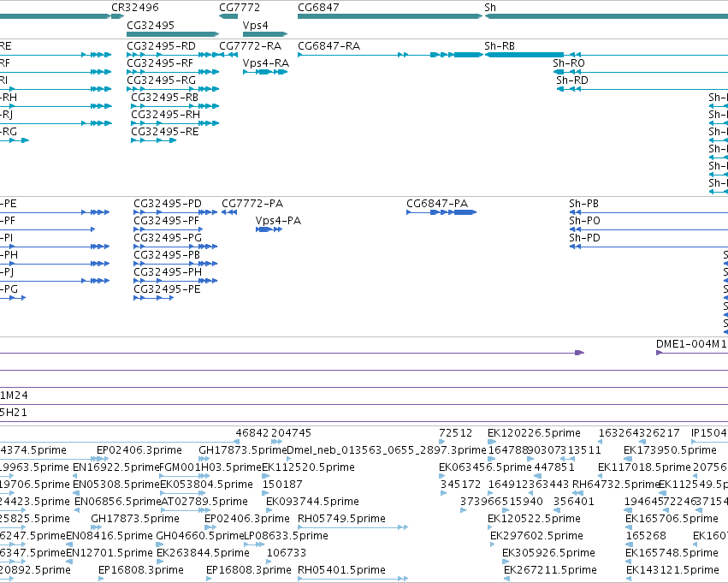Open the RH64732.5prime EST

[616, 485]
